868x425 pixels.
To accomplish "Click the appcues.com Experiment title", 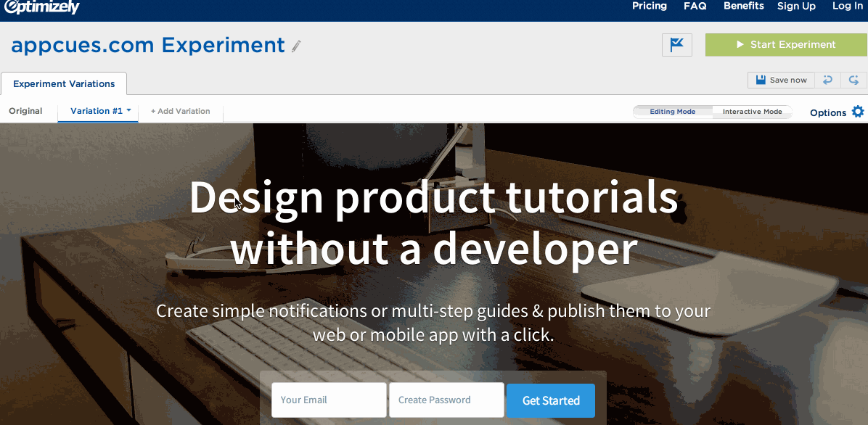I will pos(148,45).
